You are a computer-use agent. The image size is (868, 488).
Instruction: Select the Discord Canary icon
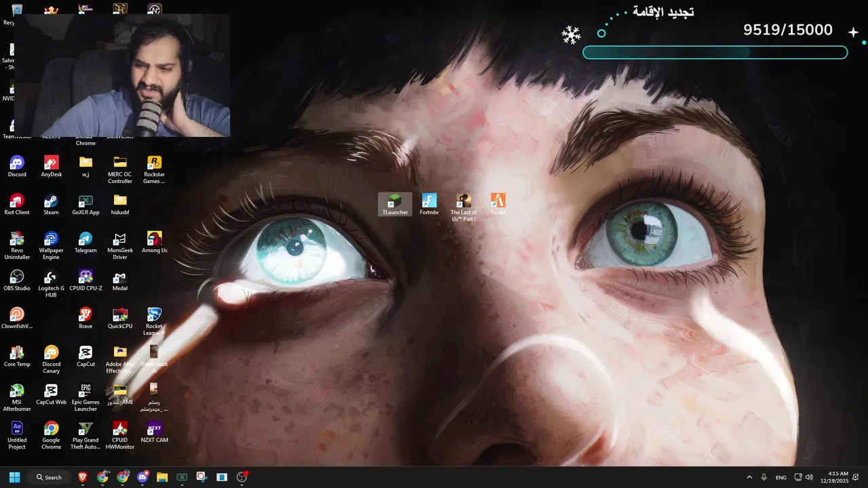pos(52,359)
